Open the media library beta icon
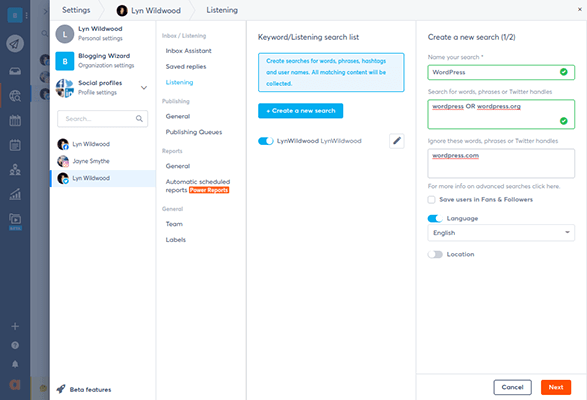Viewport: 587px width, 400px height. pyautogui.click(x=15, y=221)
